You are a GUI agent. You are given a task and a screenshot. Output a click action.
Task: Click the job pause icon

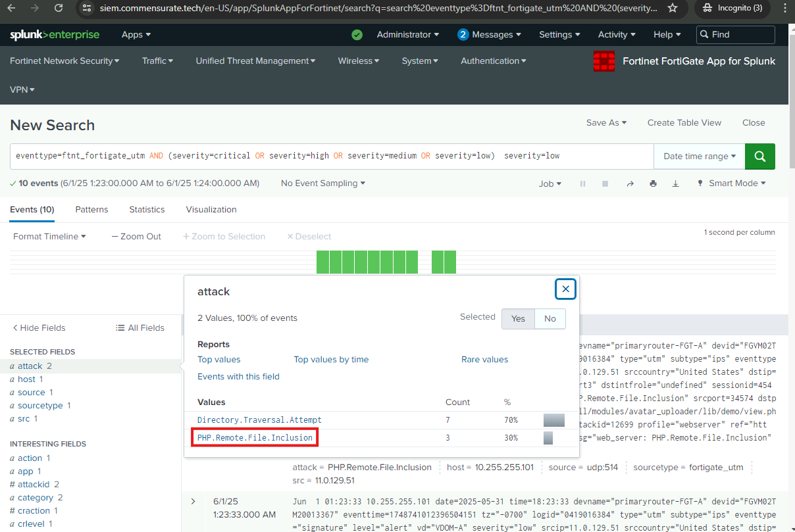[582, 184]
